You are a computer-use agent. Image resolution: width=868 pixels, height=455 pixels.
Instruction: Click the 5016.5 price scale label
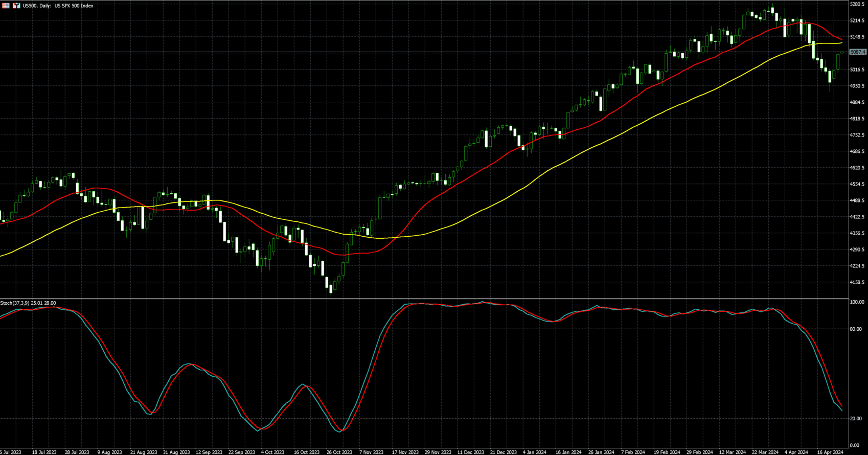coord(857,70)
